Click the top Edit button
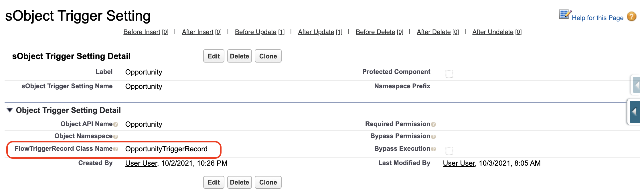The height and width of the screenshot is (196, 644). coord(214,56)
